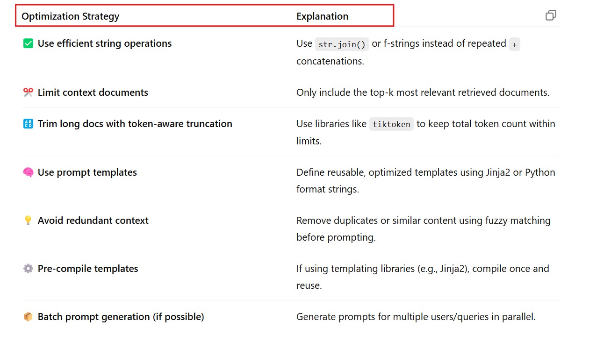Click 'Limit context documents' strategy text
The image size is (611, 364).
point(93,93)
